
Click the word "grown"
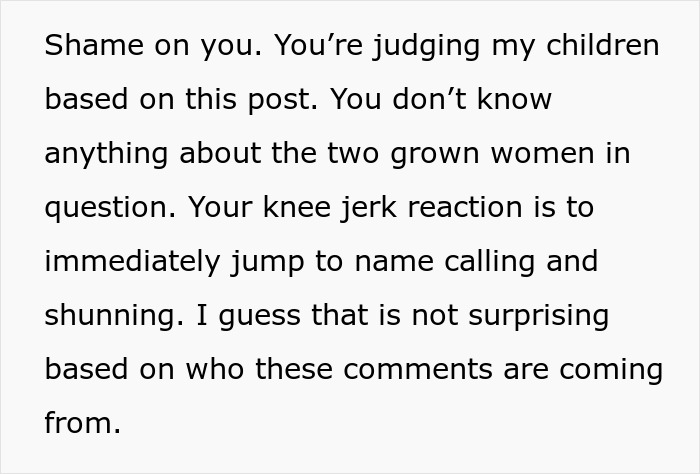click(x=435, y=156)
